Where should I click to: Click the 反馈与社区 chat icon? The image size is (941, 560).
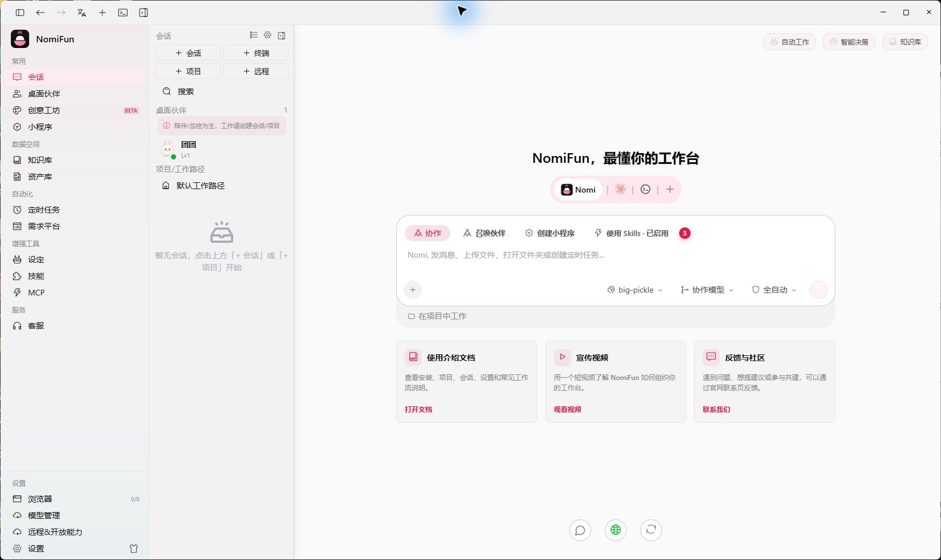711,357
